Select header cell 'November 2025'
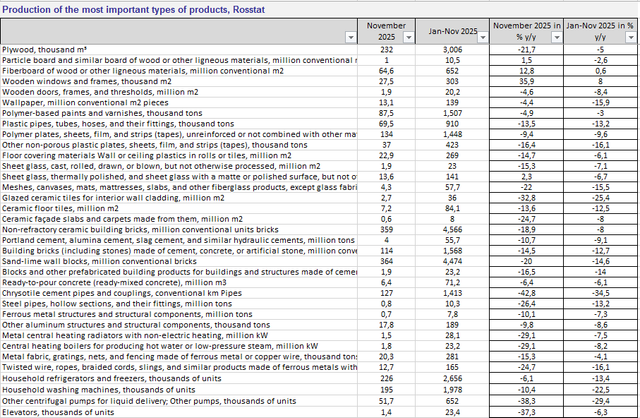The height and width of the screenshot is (418, 640). tap(386, 31)
